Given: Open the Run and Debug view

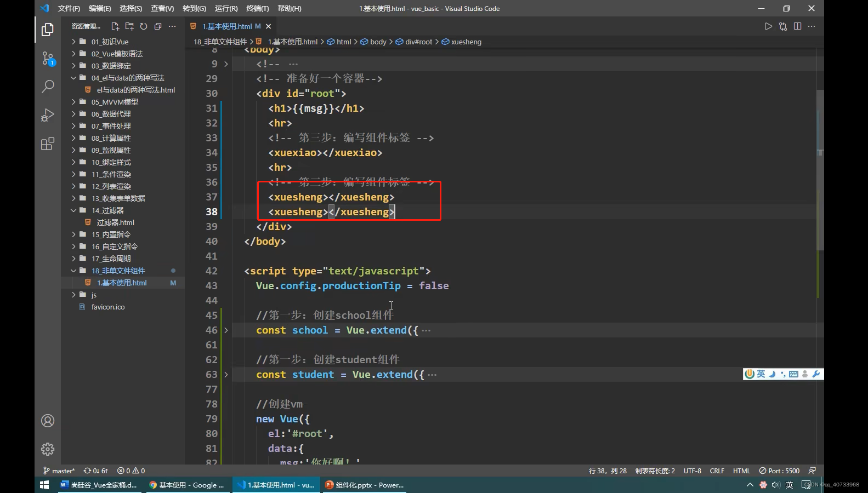Looking at the screenshot, I should pyautogui.click(x=48, y=115).
